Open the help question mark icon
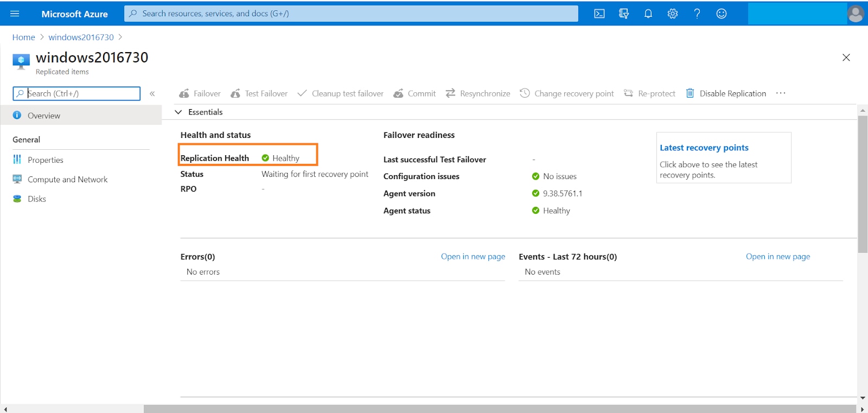This screenshot has height=413, width=868. [x=697, y=14]
